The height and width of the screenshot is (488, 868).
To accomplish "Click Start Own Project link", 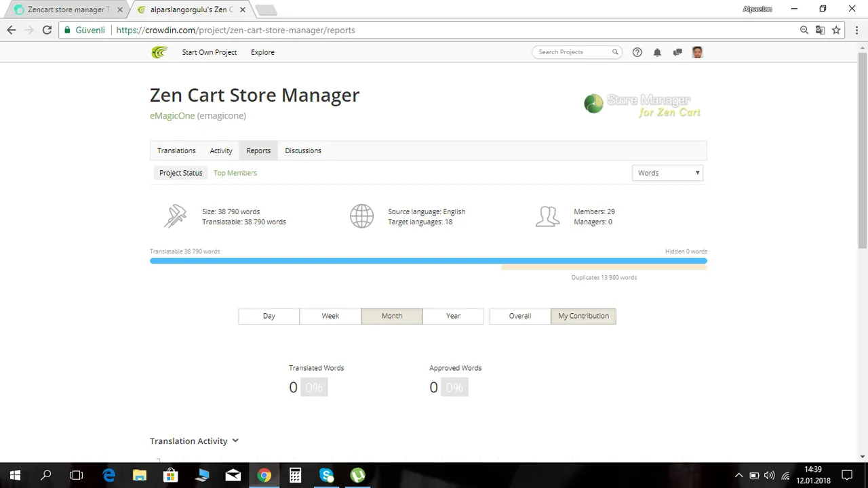I will (210, 52).
